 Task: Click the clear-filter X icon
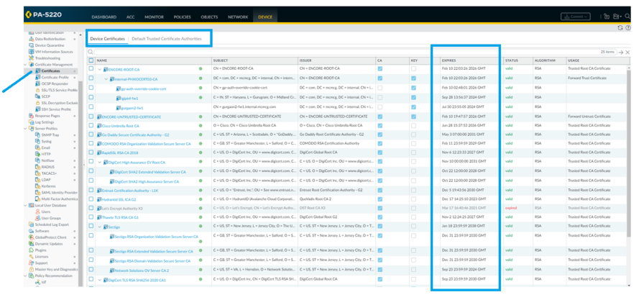pyautogui.click(x=627, y=53)
